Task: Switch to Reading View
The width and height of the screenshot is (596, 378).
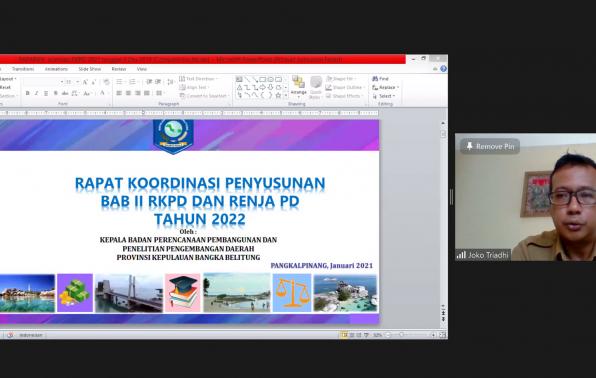Action: point(359,335)
